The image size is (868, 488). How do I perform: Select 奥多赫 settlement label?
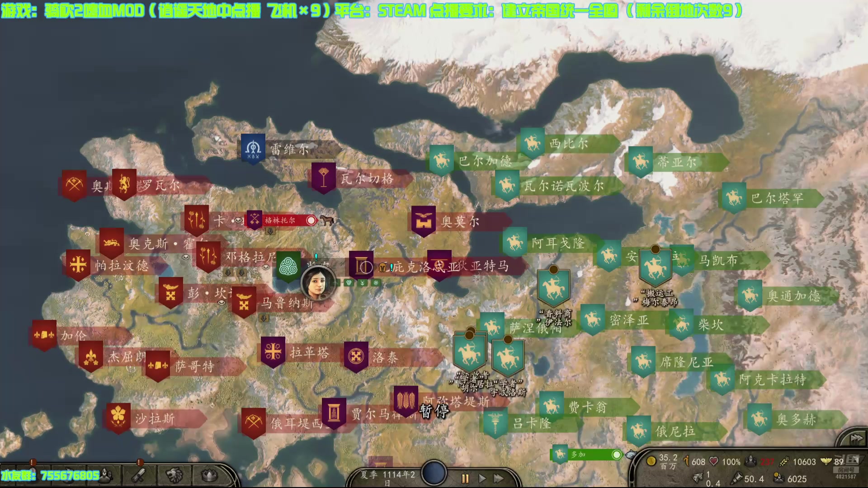(796, 420)
